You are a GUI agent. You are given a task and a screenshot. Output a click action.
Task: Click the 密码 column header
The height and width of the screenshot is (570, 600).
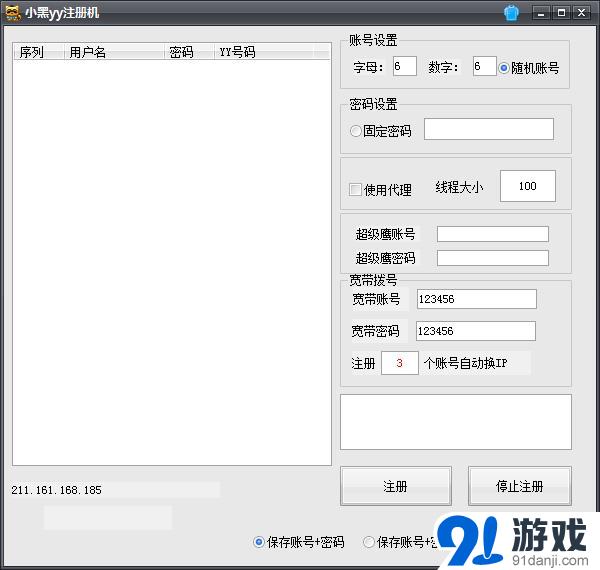pos(189,52)
